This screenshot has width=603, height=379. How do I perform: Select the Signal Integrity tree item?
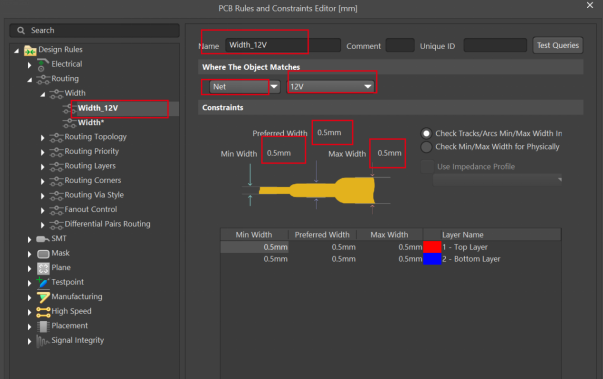[x=78, y=340]
